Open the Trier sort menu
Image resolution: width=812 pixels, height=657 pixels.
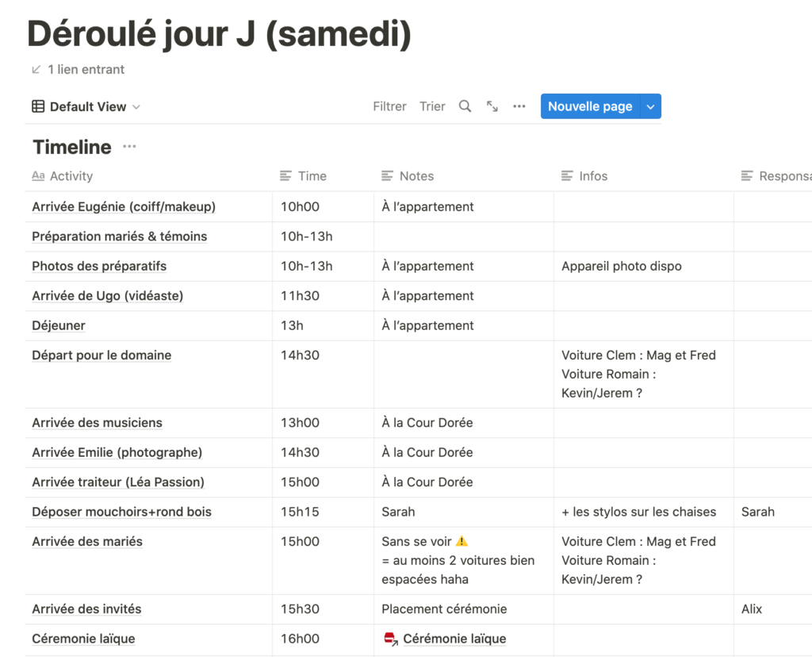(x=432, y=106)
